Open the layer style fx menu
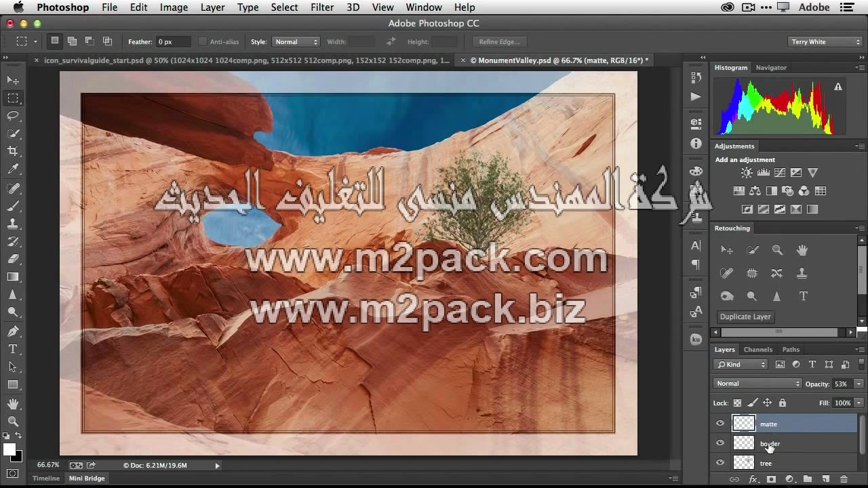 (753, 479)
